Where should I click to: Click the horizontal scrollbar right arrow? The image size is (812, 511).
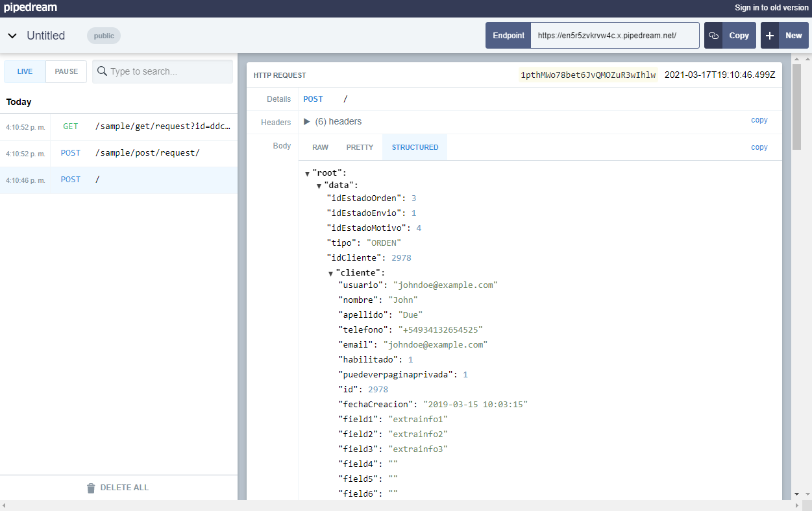click(796, 505)
